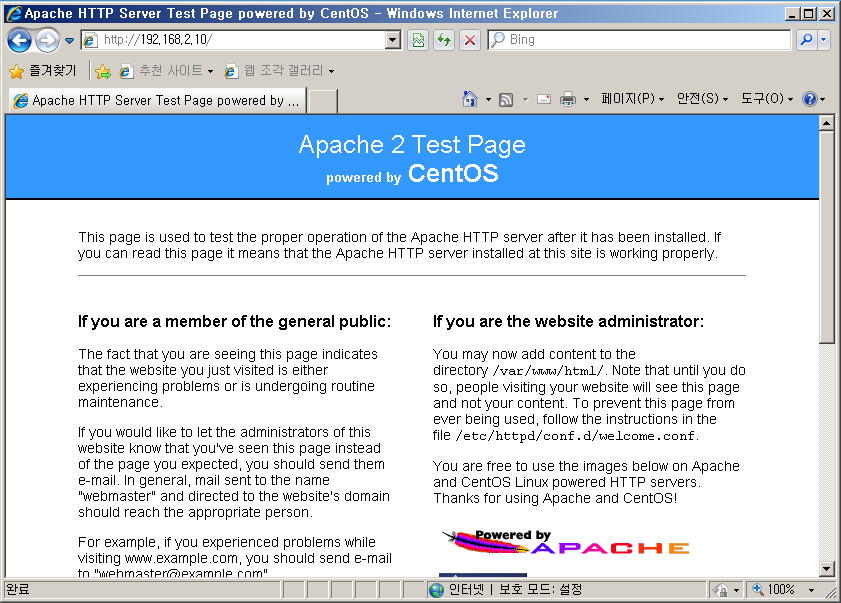
Task: Expand the Print options dropdown arrow
Action: (x=586, y=99)
